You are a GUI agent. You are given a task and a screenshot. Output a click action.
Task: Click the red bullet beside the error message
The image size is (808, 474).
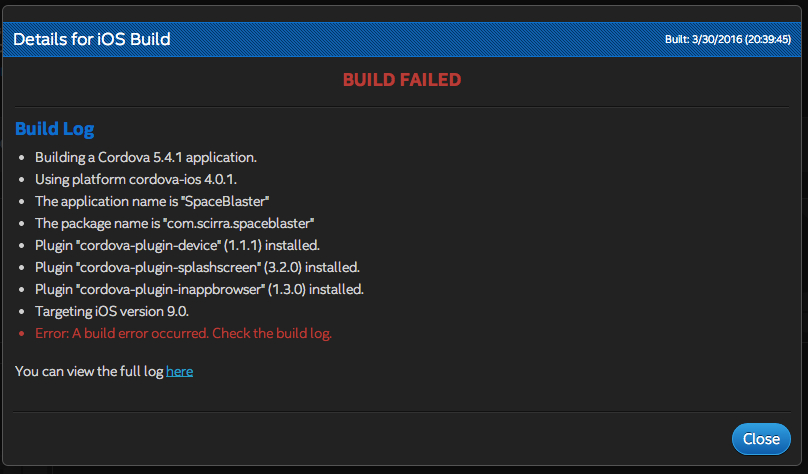[22, 334]
